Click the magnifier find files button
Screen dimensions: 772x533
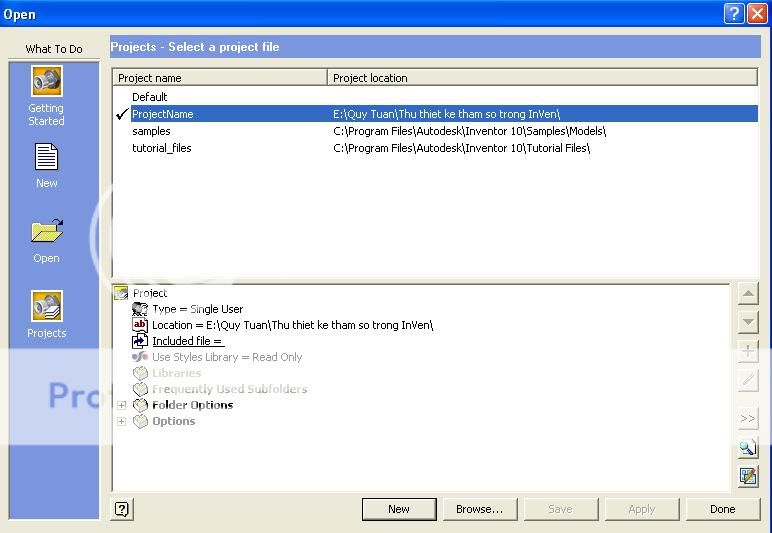click(x=748, y=447)
